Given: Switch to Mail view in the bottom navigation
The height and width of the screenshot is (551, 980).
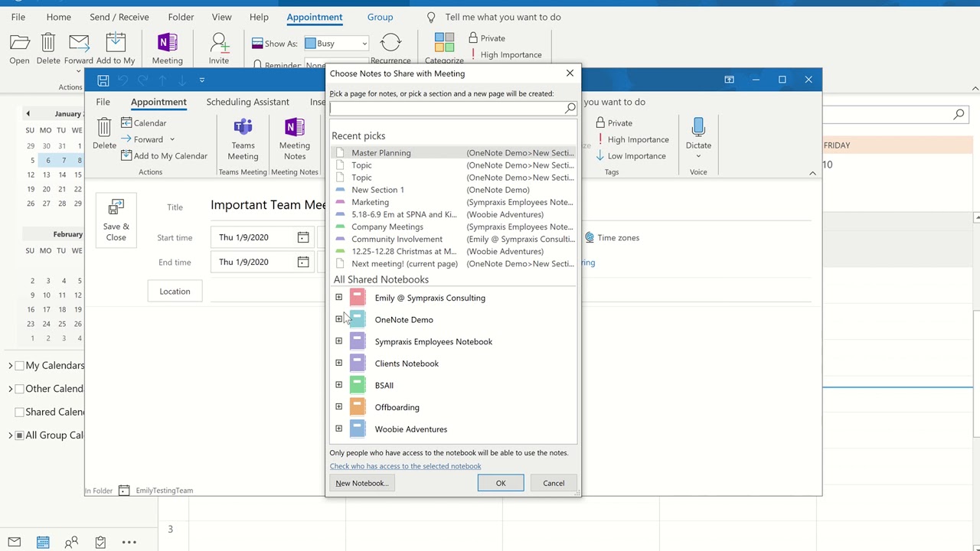Looking at the screenshot, I should click(x=14, y=542).
